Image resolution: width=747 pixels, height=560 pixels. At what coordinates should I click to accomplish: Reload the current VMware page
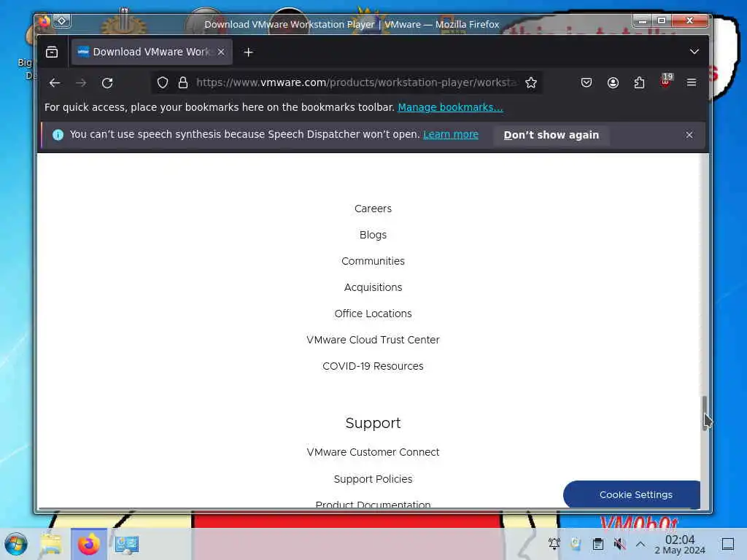[x=107, y=83]
